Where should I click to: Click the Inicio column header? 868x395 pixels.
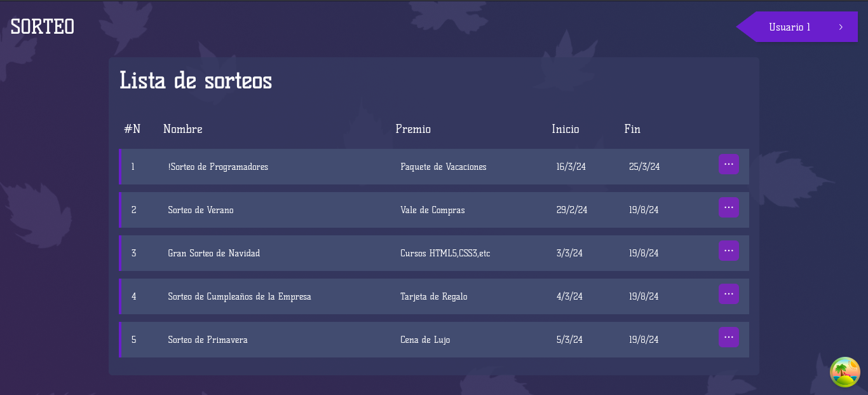coord(566,129)
